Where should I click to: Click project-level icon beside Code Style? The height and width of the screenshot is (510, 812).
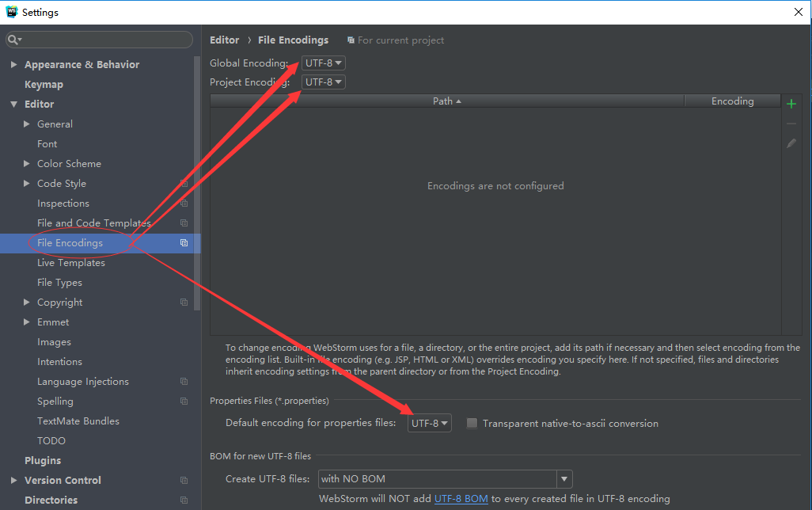pos(184,184)
